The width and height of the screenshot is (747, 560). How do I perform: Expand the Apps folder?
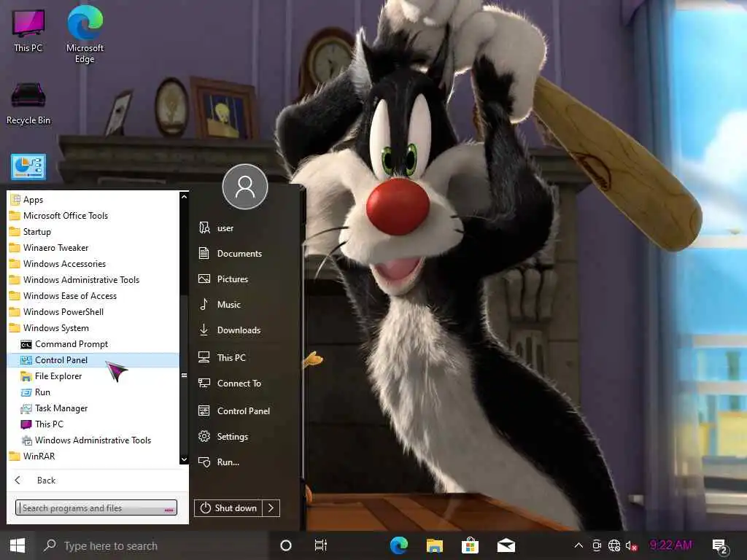(93, 200)
